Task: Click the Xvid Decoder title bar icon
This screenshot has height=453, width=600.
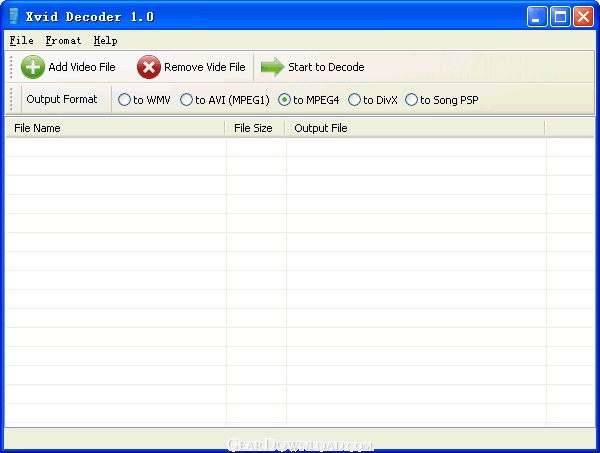Action: pos(14,16)
